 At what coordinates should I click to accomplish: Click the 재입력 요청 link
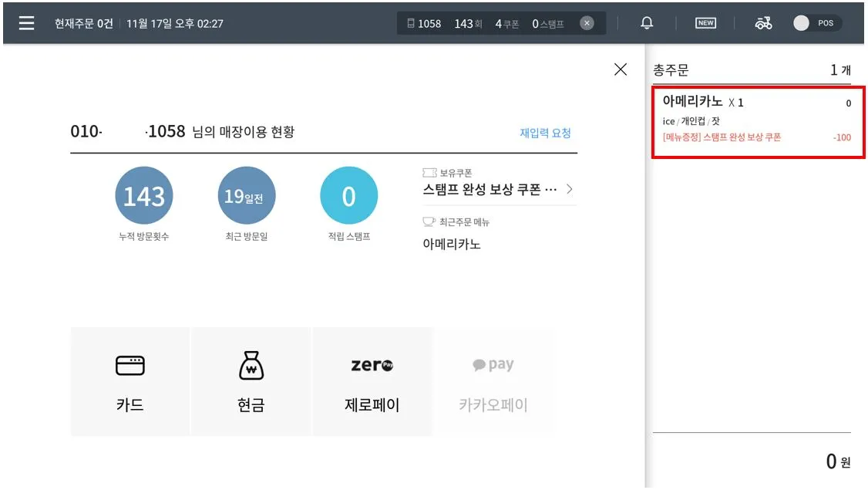[545, 133]
